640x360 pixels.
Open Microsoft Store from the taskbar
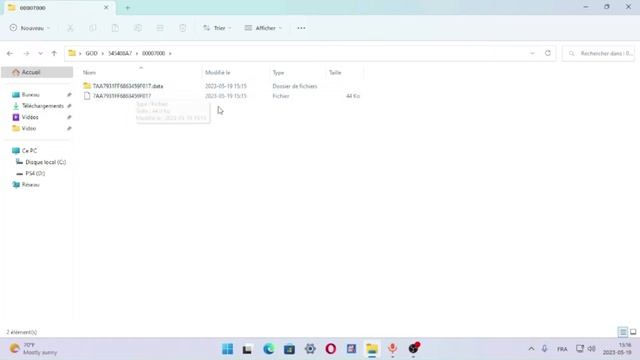pos(289,349)
